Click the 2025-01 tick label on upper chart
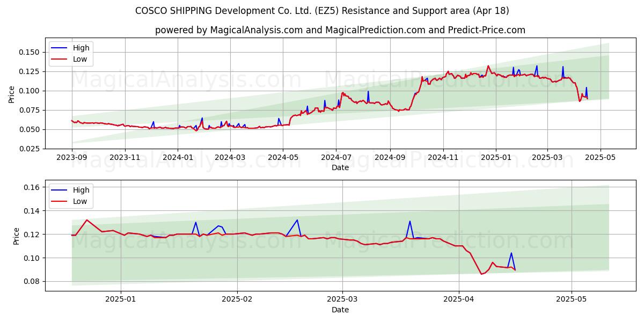 point(495,158)
